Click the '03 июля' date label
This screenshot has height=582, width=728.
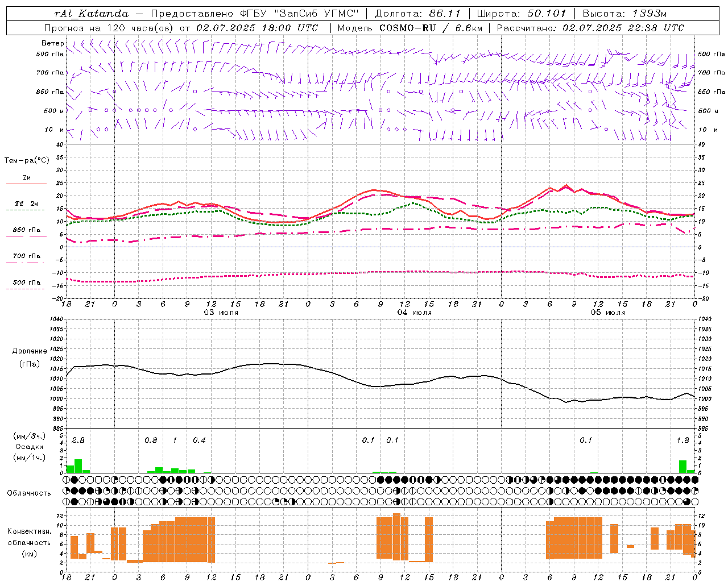(221, 313)
